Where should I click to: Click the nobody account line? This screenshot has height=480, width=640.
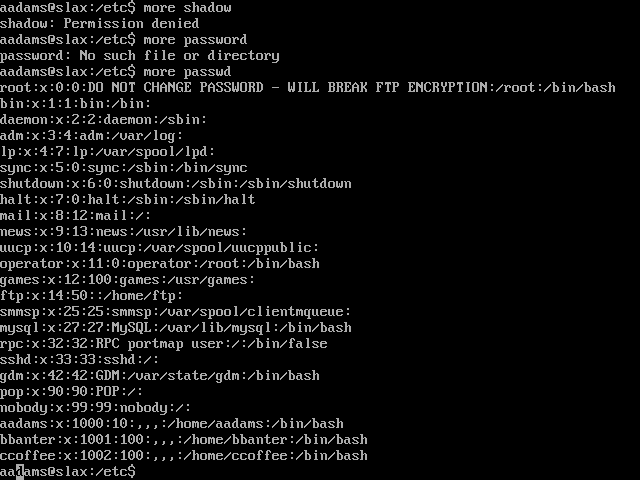[x=96, y=408]
